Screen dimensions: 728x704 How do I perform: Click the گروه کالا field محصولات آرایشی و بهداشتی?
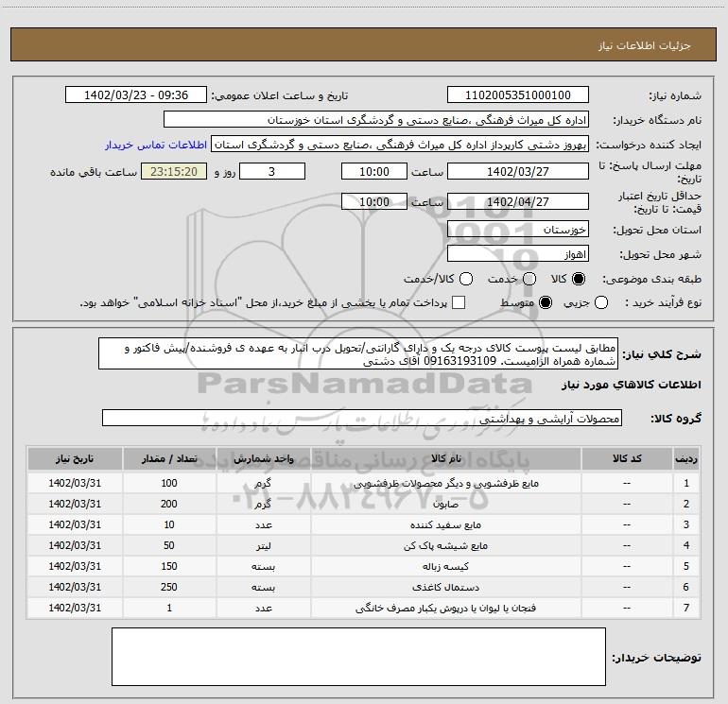pos(362,418)
